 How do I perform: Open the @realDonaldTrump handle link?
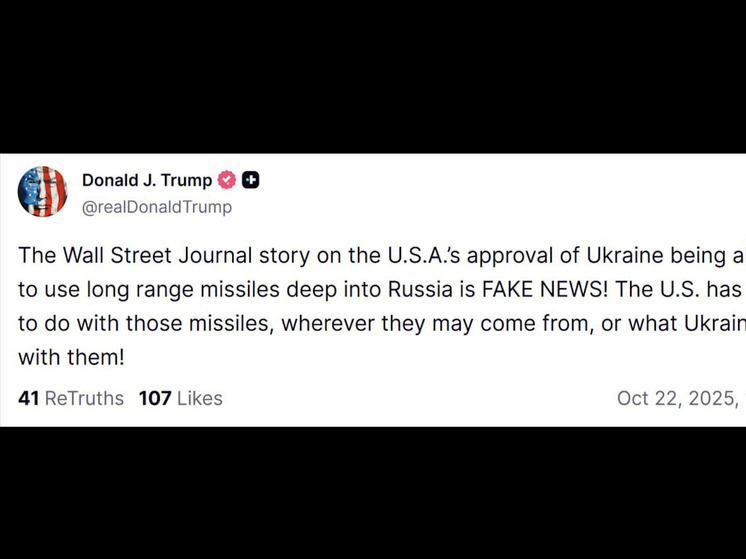click(x=156, y=207)
